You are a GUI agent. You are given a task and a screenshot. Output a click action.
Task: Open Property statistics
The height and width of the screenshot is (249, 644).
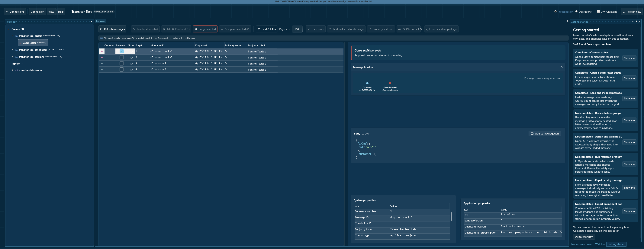pos(381,29)
